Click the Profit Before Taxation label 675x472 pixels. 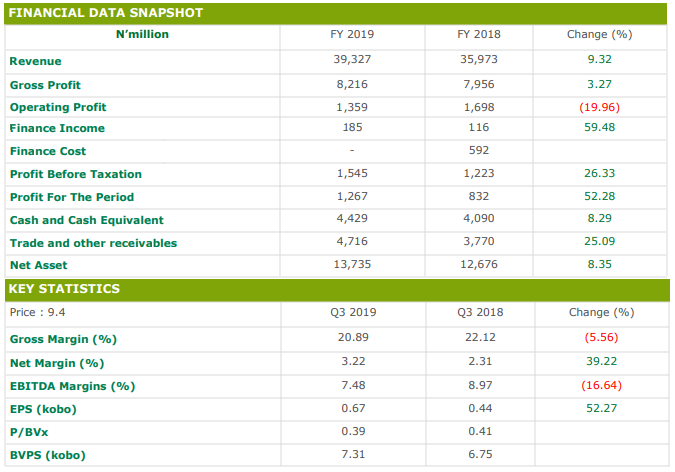pos(76,174)
